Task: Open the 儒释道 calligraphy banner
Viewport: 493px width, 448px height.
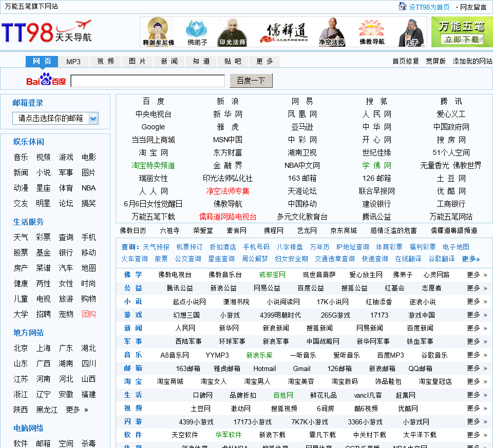Action: pyautogui.click(x=284, y=32)
